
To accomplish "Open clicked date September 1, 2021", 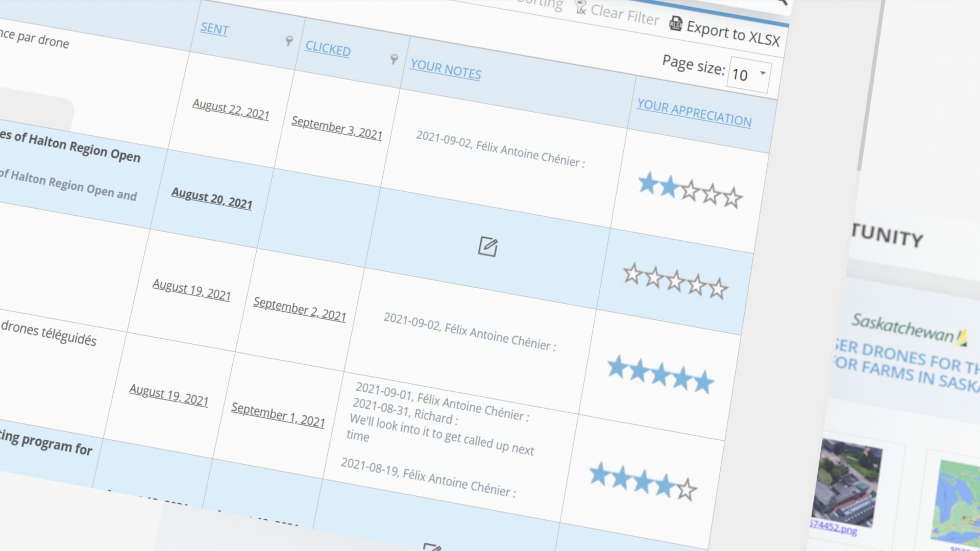I will point(278,415).
